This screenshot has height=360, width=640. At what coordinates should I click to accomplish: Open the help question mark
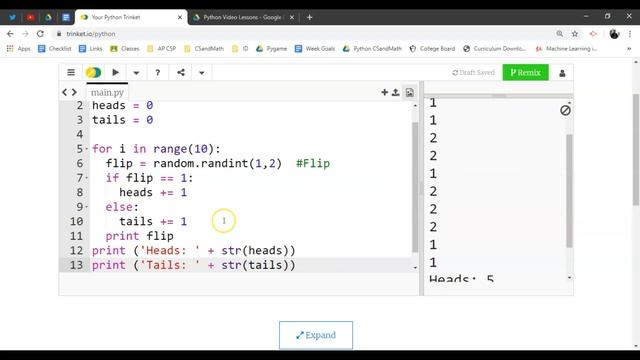tap(158, 73)
